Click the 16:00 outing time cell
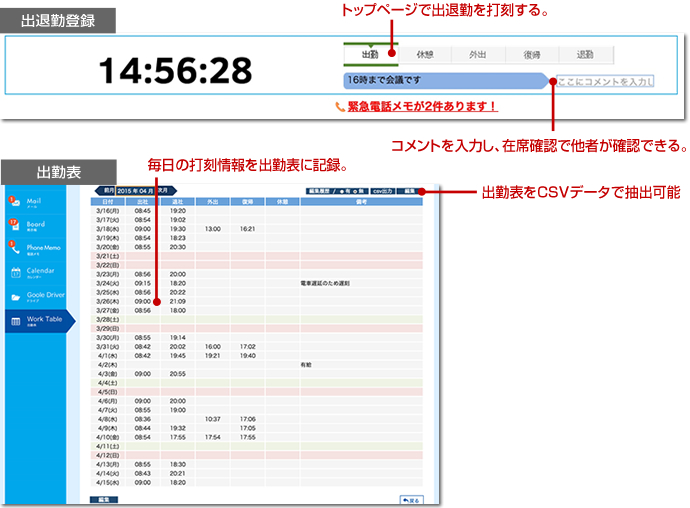The width and height of the screenshot is (690, 508). 213,347
